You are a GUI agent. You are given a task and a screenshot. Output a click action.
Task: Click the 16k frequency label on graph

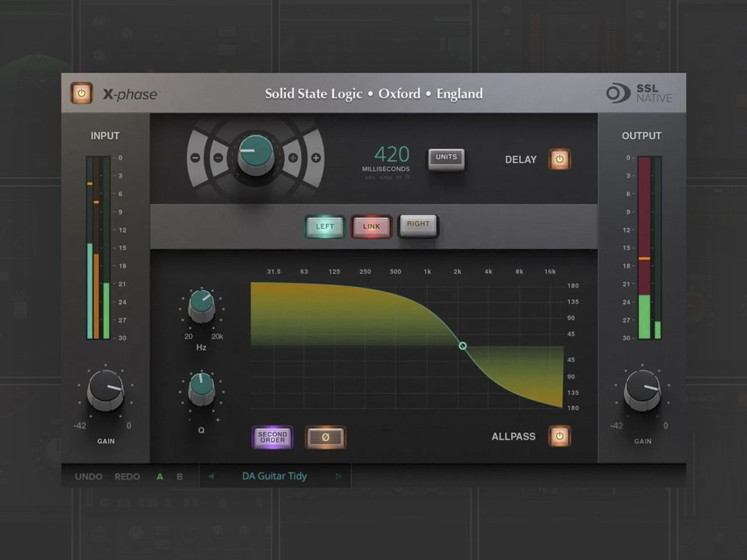[x=550, y=271]
